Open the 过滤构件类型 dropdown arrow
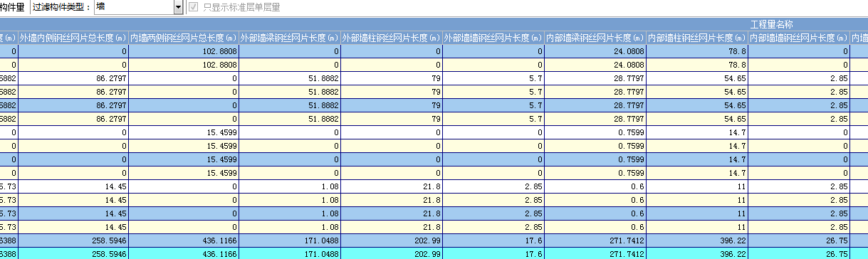 tap(178, 7)
